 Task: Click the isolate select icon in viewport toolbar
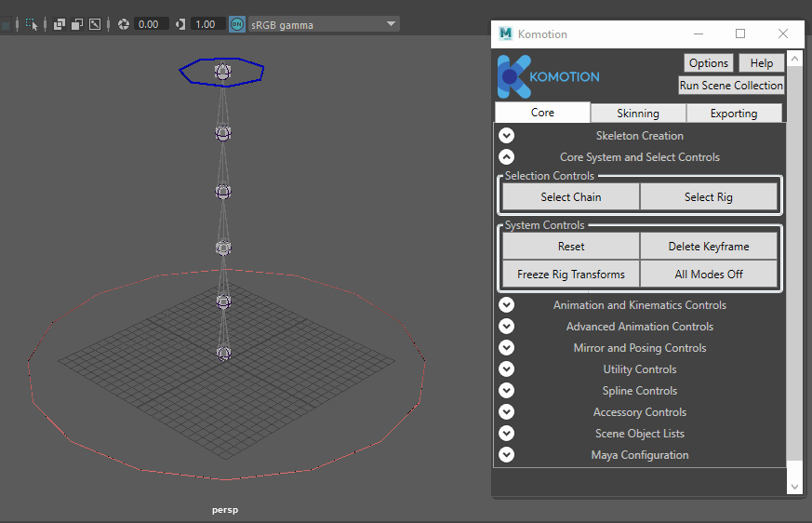32,24
